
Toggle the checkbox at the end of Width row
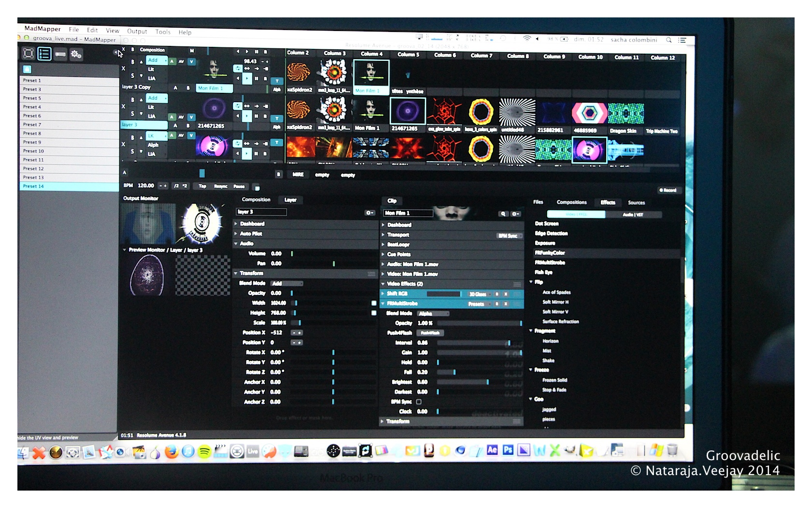pos(374,303)
